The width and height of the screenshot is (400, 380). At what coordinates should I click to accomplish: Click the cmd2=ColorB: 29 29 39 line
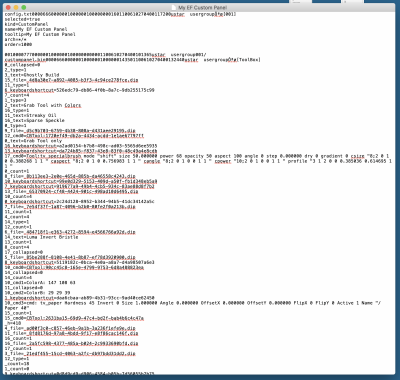point(37,293)
